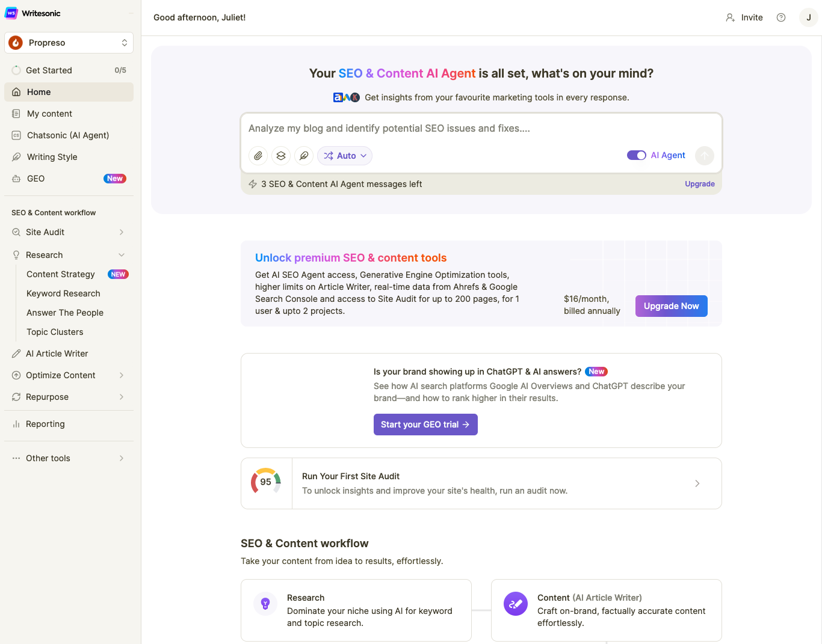Expand the Other tools chevron
The height and width of the screenshot is (644, 822).
click(122, 458)
